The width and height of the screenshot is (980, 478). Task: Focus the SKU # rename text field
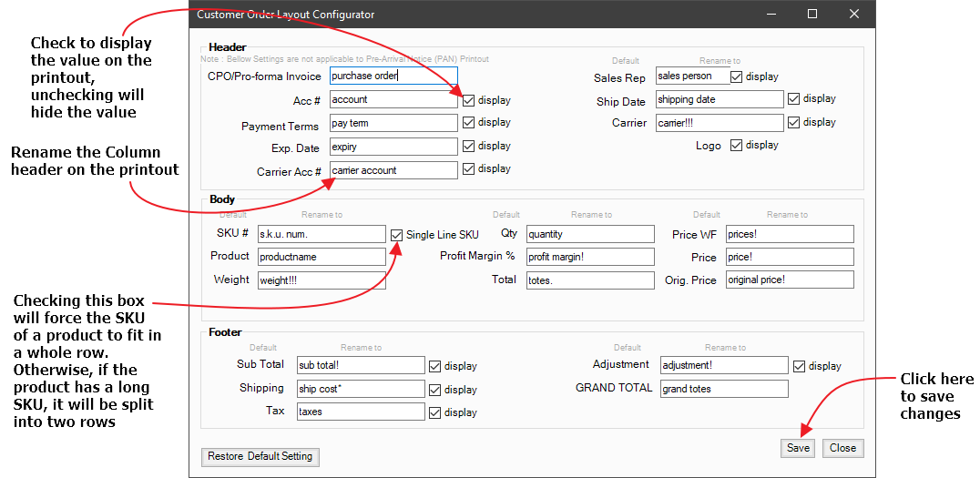coord(322,235)
